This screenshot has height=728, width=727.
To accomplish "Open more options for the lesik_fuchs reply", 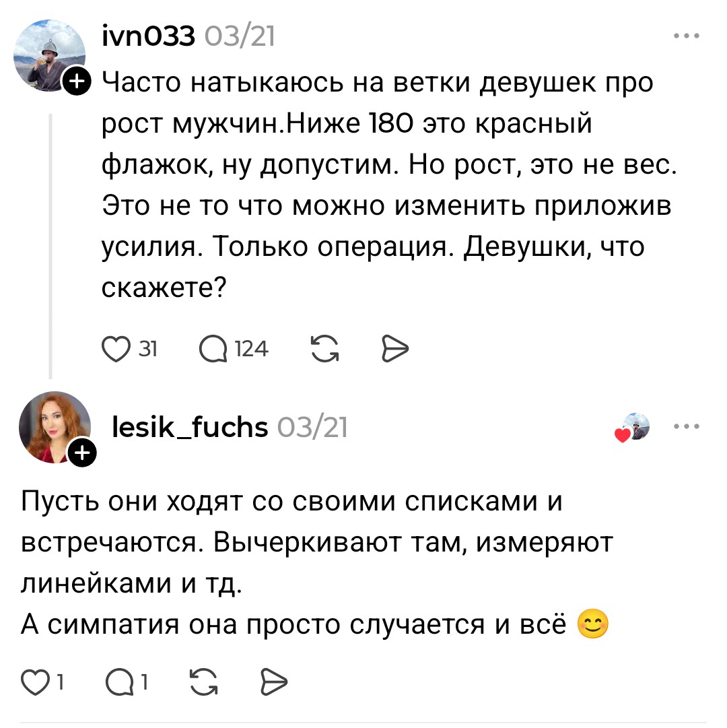I will [x=687, y=426].
